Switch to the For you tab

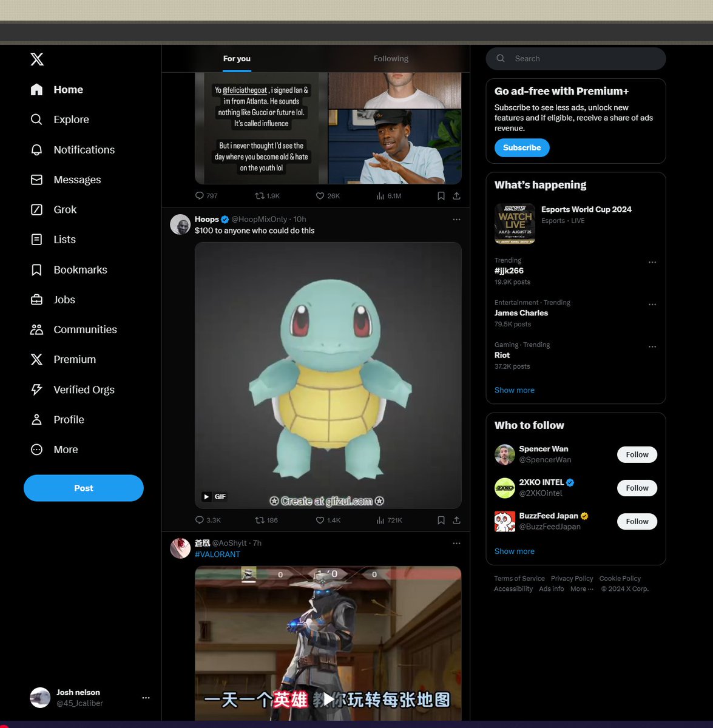tap(237, 59)
